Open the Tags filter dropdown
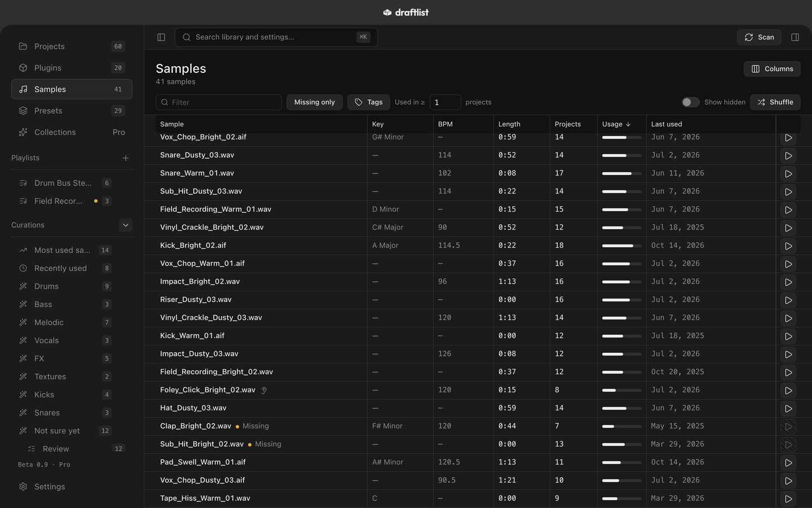The width and height of the screenshot is (812, 508). (x=369, y=102)
